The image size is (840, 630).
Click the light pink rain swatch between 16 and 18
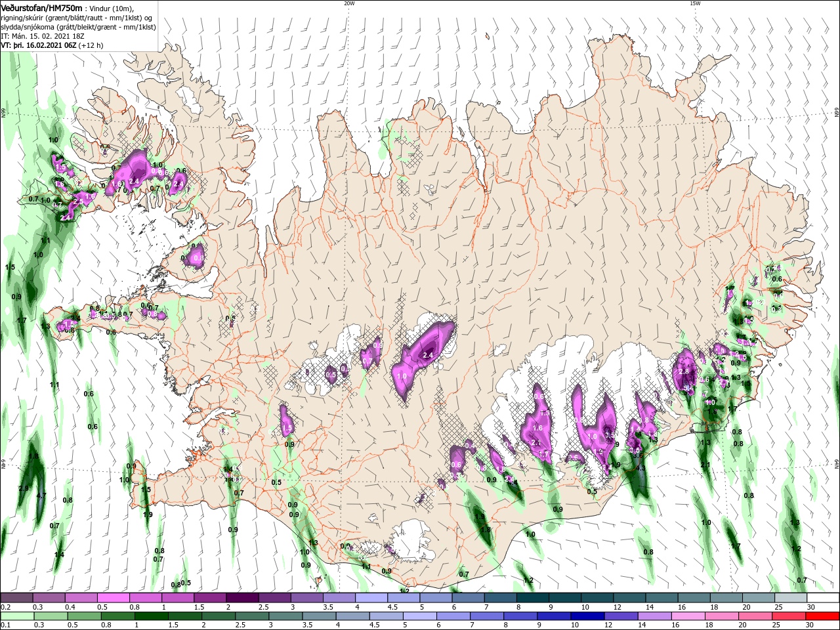tap(688, 616)
